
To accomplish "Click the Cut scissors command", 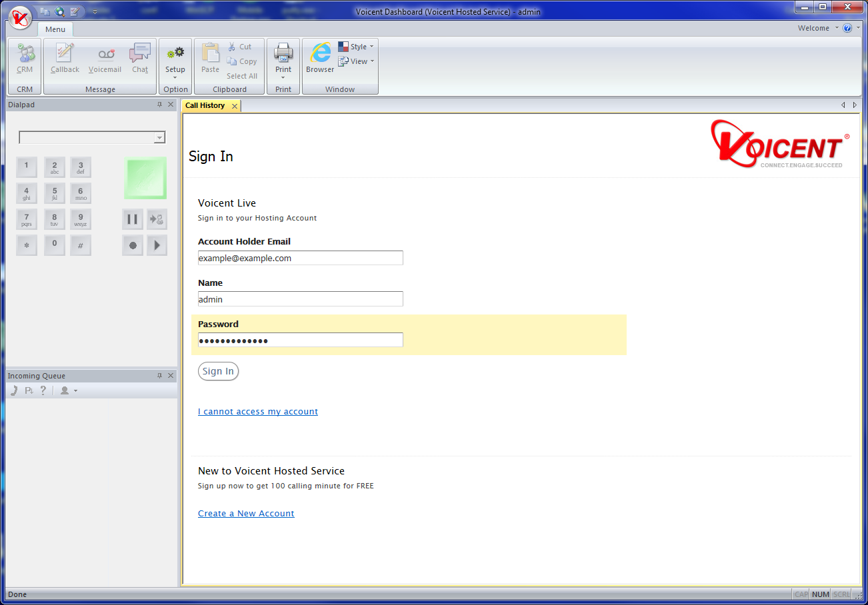I will (x=239, y=47).
